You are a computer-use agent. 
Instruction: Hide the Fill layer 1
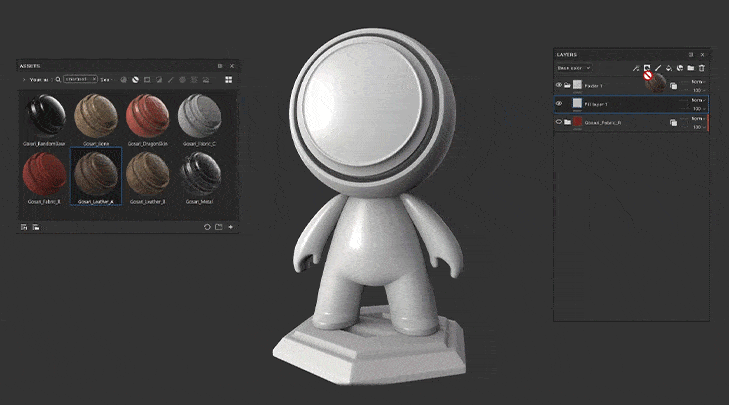pyautogui.click(x=559, y=104)
